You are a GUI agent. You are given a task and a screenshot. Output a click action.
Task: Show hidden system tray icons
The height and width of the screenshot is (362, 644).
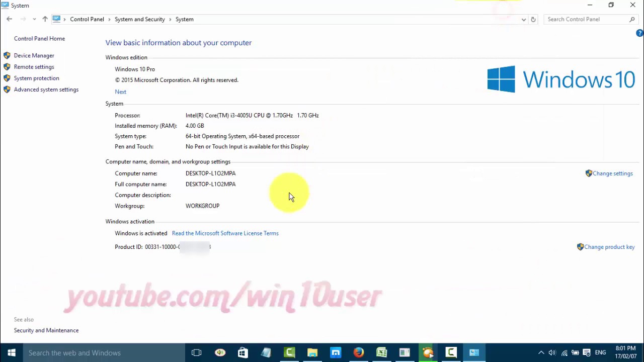pos(541,352)
